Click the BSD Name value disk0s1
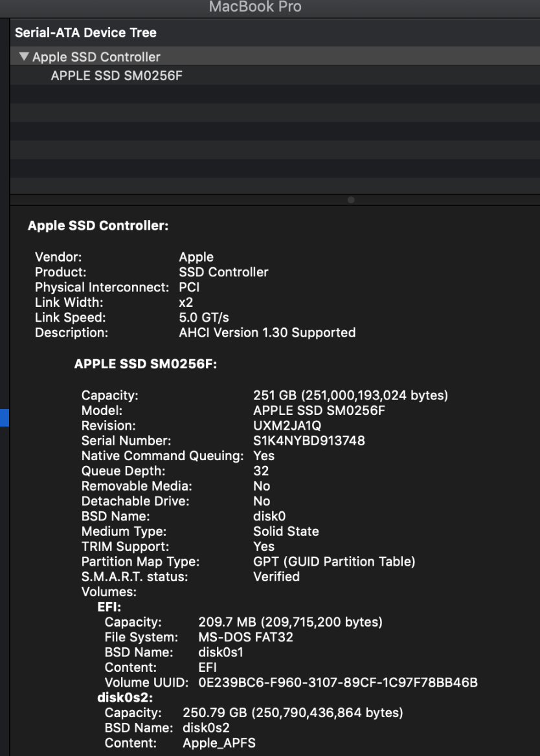Screen dimensions: 540x756 (x=221, y=652)
